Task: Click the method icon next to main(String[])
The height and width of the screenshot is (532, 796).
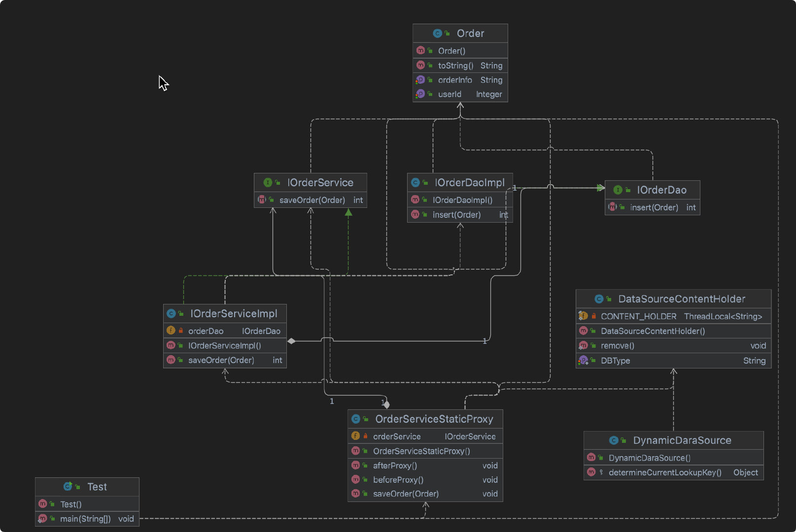Action: coord(42,518)
